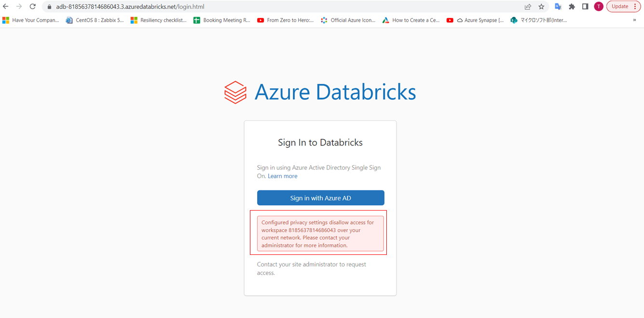Toggle the browser side panel icon
Viewport: 644px width, 318px height.
(x=585, y=7)
